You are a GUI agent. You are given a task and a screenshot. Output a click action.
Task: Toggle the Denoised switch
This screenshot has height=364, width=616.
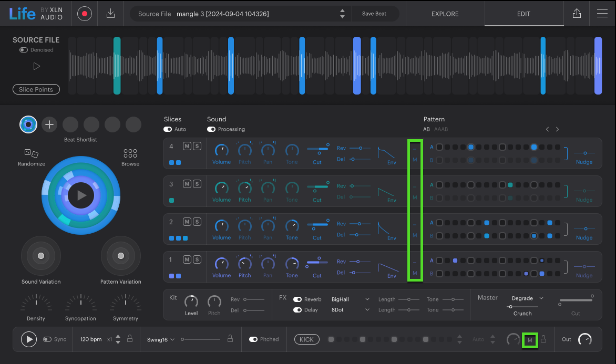coord(24,50)
